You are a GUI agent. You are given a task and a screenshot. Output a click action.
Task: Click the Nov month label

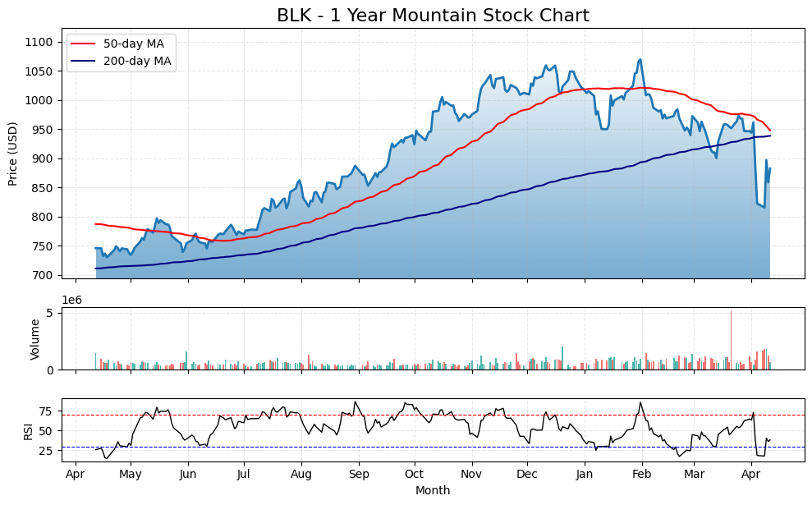pyautogui.click(x=472, y=474)
